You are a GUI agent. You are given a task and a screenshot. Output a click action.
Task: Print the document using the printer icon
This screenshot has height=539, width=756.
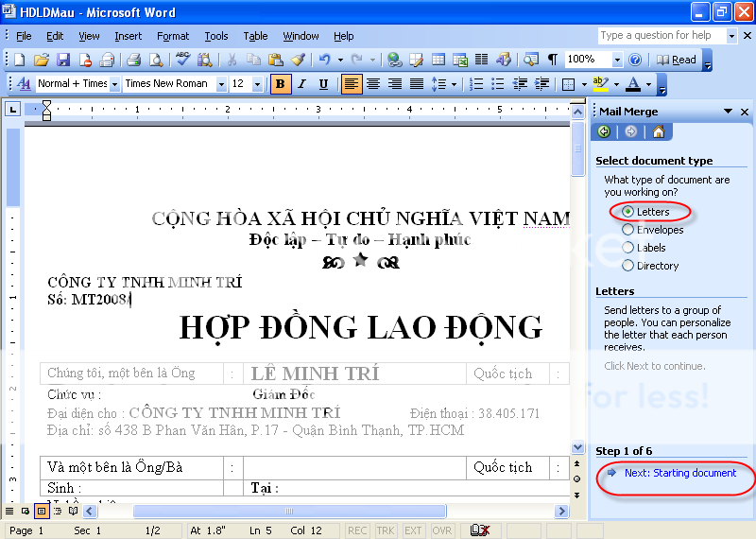click(133, 60)
